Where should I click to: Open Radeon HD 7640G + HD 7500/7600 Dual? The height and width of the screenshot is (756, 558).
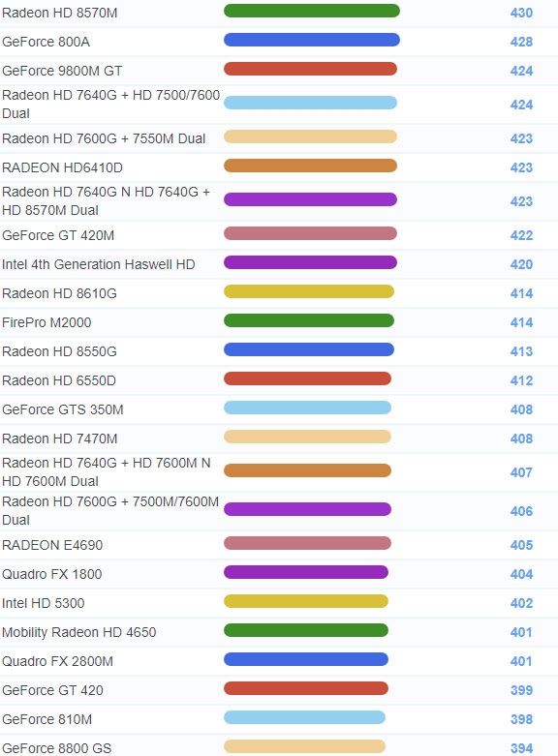(111, 105)
